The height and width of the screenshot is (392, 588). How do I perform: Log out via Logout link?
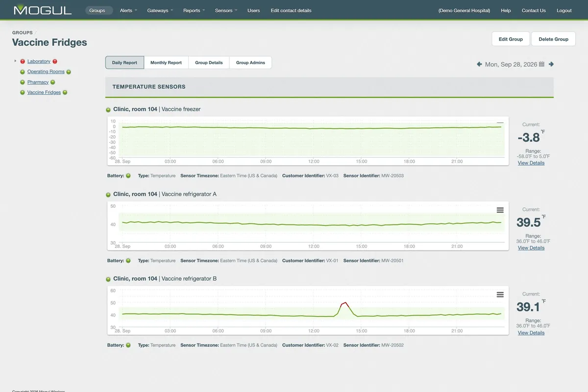click(564, 10)
